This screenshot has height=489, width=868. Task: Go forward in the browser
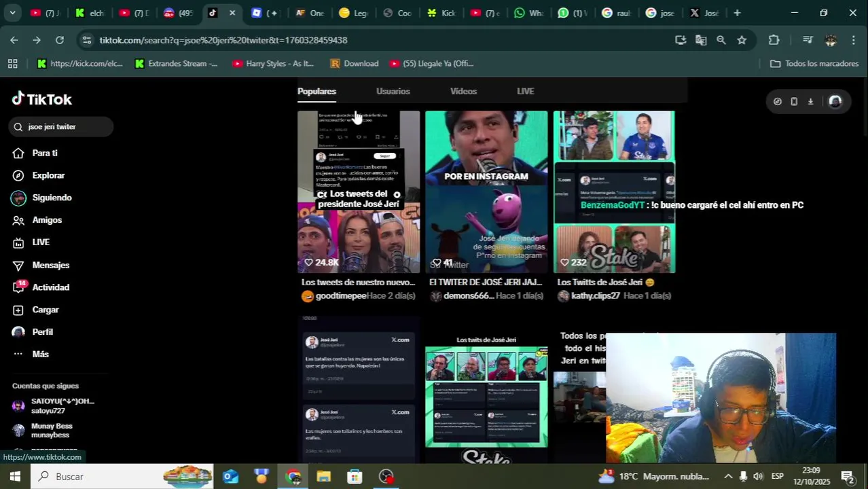pos(37,40)
